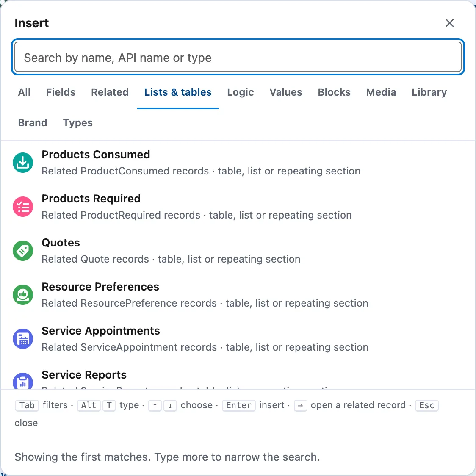
Task: Click the Resource Preferences thumbs-up icon
Action: coord(23,295)
